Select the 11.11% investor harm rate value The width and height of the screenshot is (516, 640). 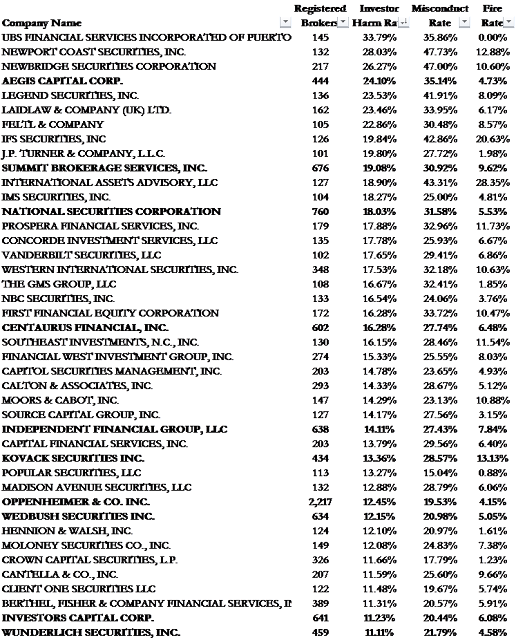pyautogui.click(x=379, y=633)
